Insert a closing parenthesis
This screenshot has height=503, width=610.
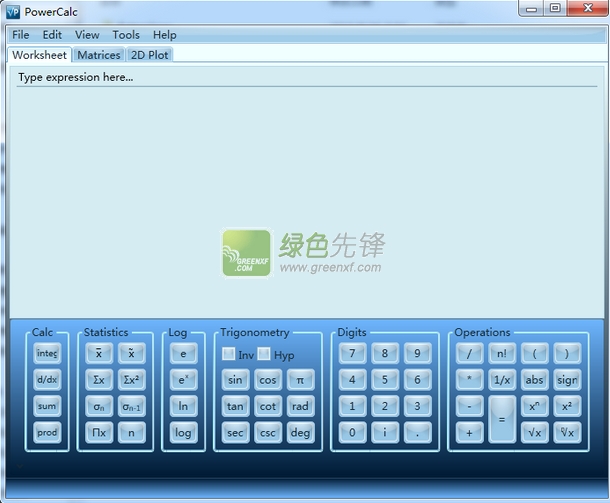coord(567,353)
